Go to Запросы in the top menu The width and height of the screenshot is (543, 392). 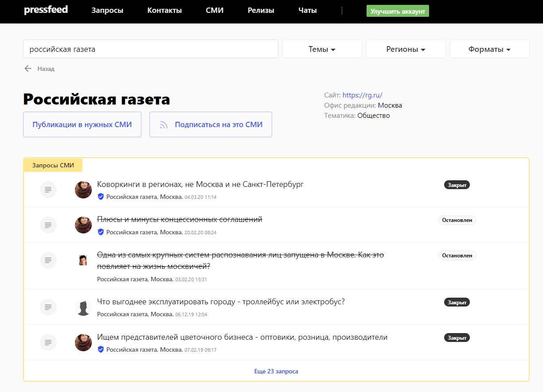click(107, 11)
